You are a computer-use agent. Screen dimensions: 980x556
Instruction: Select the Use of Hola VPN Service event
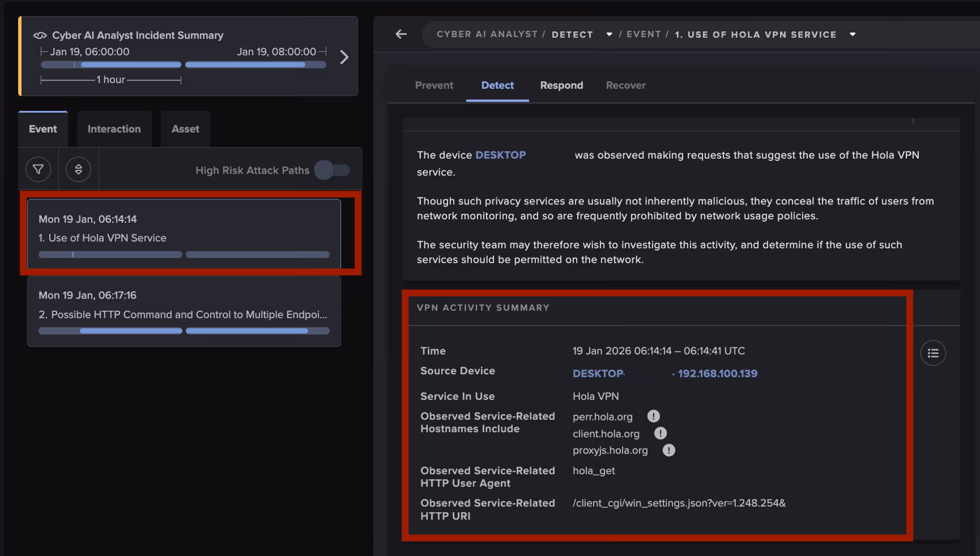pyautogui.click(x=184, y=233)
